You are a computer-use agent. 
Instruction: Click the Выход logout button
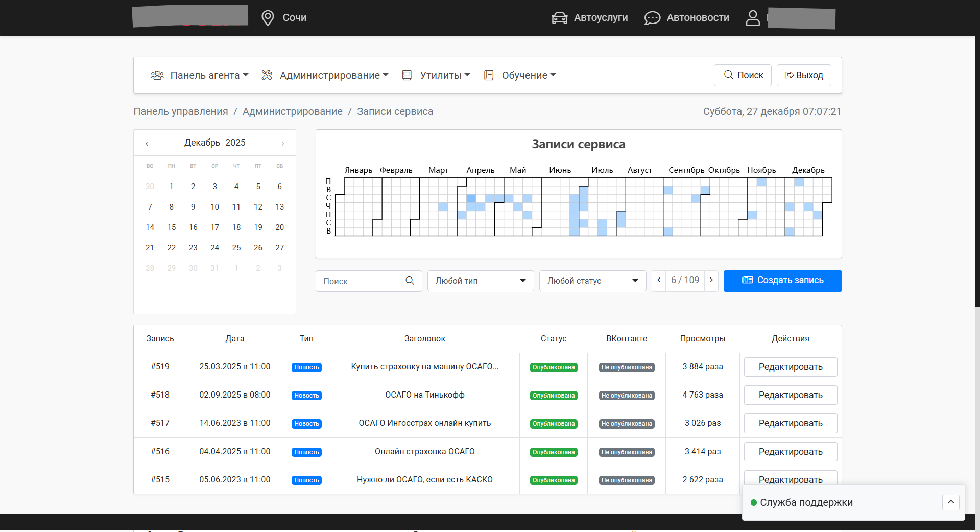point(803,75)
